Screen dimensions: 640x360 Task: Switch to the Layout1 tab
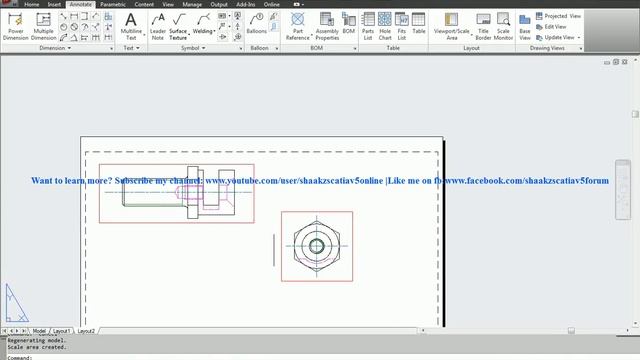[x=61, y=331]
